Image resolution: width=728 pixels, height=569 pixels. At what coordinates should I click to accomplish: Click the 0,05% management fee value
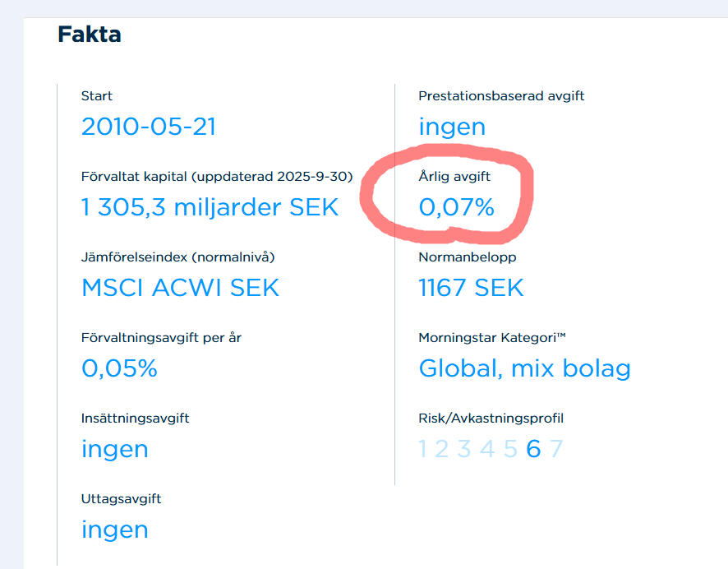point(119,368)
